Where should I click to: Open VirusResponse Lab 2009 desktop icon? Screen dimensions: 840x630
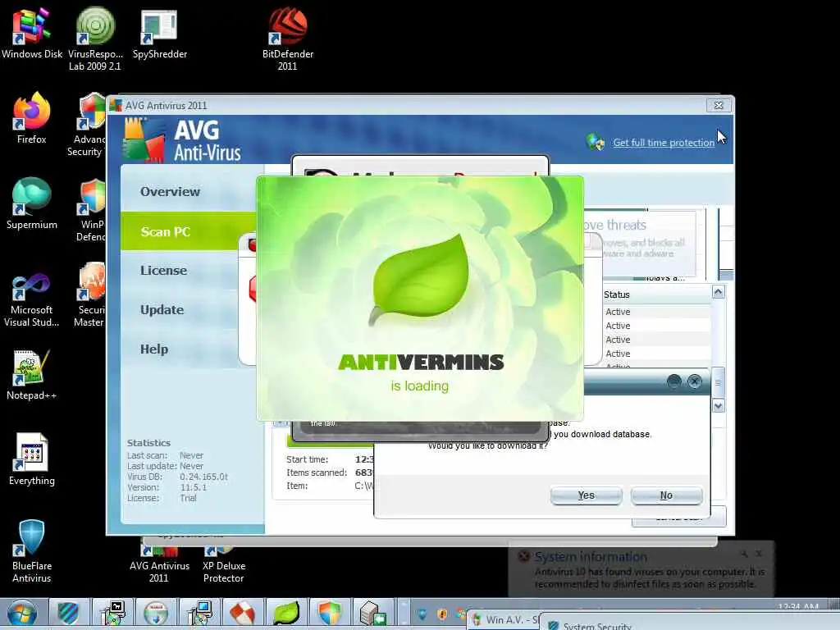coord(95,39)
